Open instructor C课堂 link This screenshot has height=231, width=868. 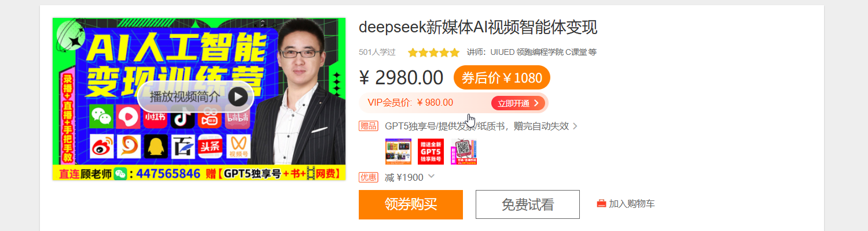(575, 52)
